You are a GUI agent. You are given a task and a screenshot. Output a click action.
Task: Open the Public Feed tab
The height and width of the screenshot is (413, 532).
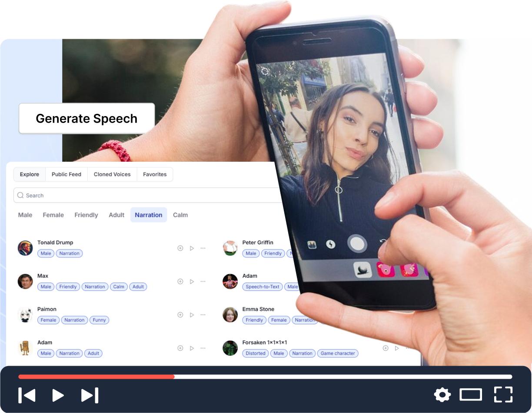[x=66, y=174]
